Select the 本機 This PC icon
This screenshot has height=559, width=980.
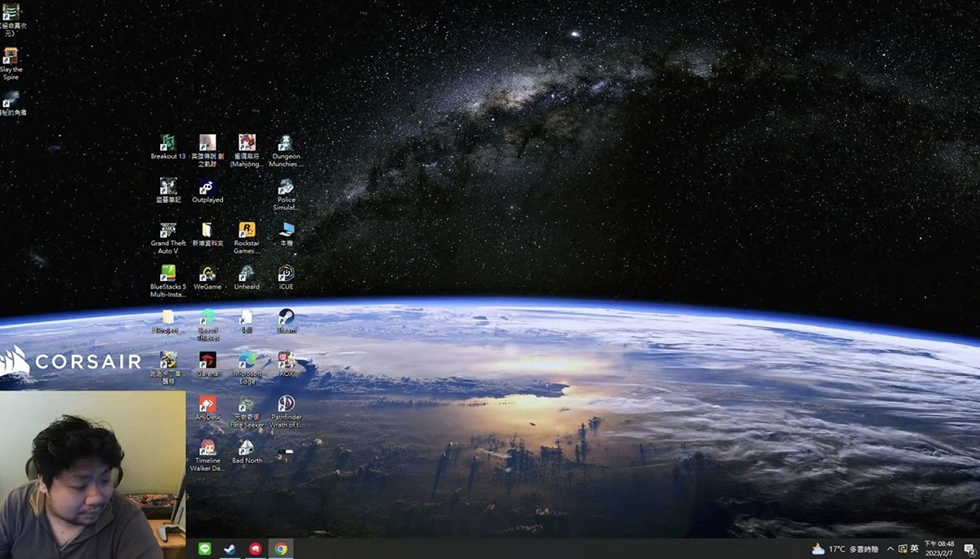click(x=287, y=235)
